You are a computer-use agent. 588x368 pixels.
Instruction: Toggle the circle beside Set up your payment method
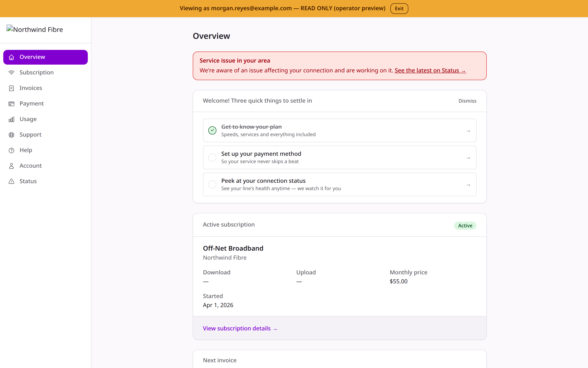212,157
